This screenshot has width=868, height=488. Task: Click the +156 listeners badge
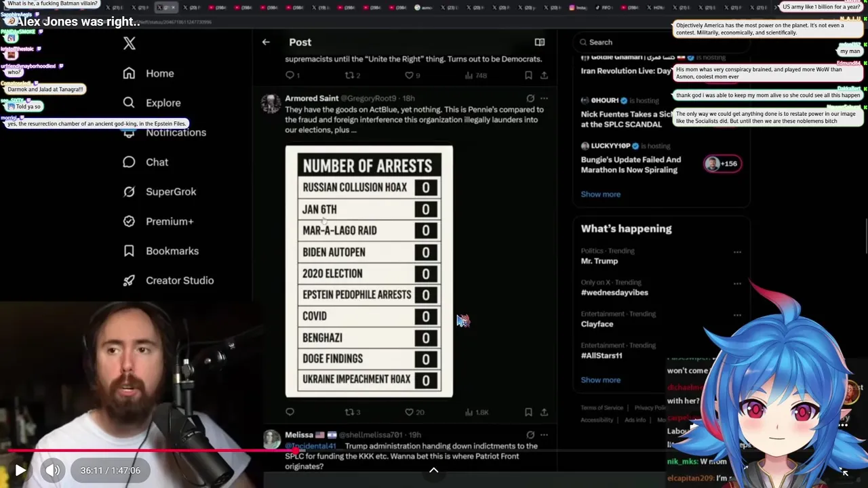pyautogui.click(x=722, y=163)
